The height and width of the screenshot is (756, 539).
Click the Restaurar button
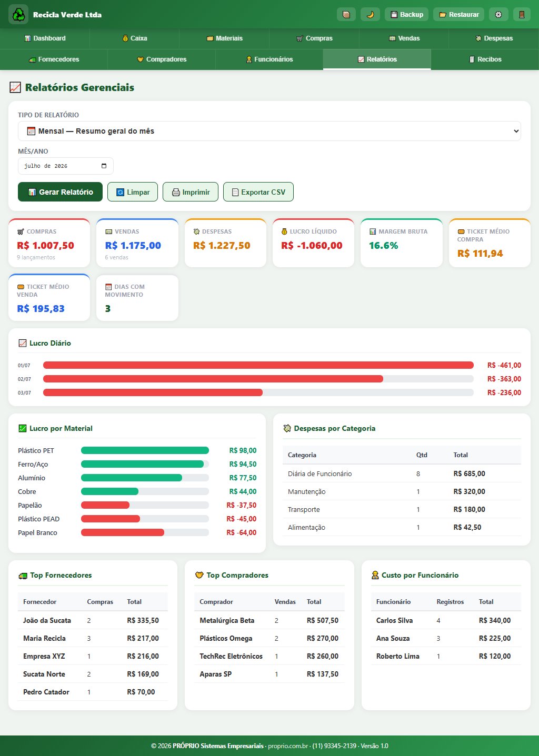point(458,15)
